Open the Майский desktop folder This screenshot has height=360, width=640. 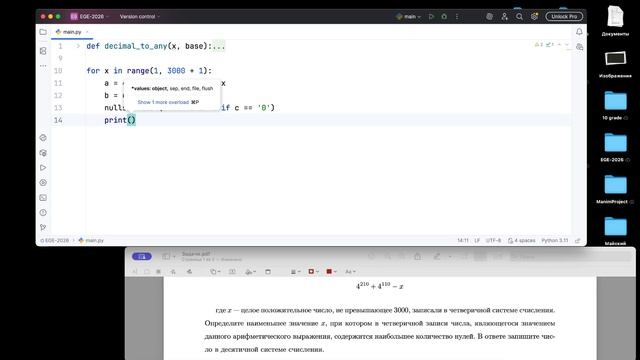point(615,231)
